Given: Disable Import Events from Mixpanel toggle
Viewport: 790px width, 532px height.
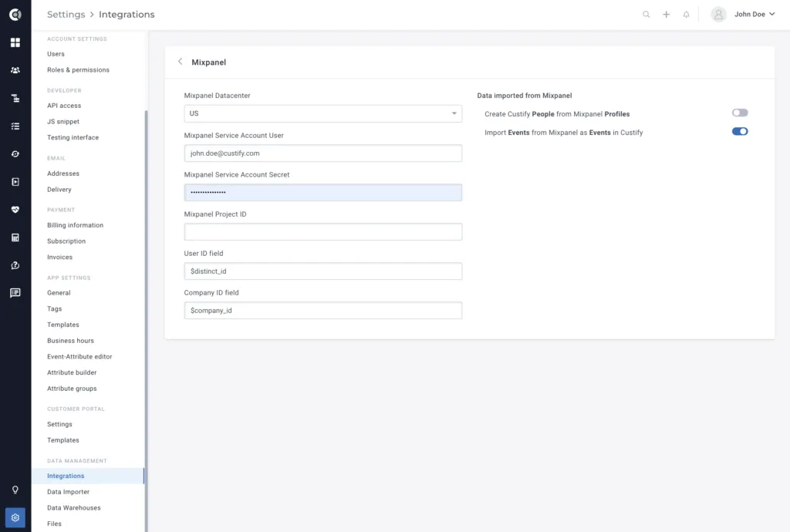Looking at the screenshot, I should (740, 131).
